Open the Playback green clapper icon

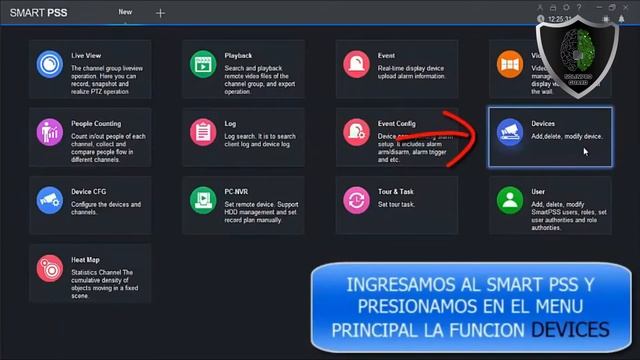203,64
